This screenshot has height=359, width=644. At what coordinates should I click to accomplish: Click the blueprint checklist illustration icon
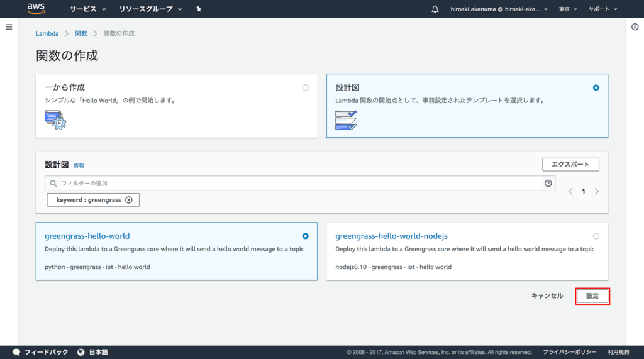coord(346,120)
